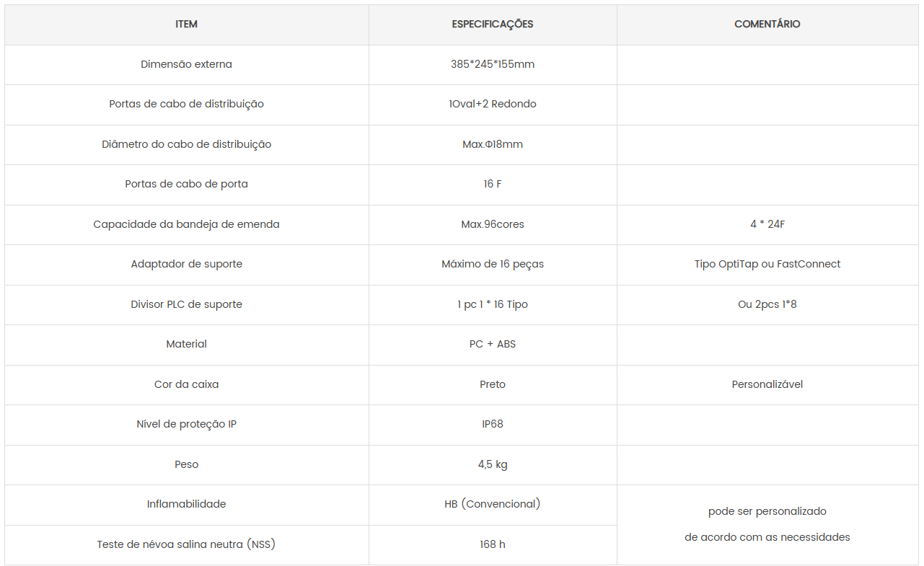Select the 'Divisor PLC de suporte' label
The height and width of the screenshot is (566, 924).
click(186, 304)
